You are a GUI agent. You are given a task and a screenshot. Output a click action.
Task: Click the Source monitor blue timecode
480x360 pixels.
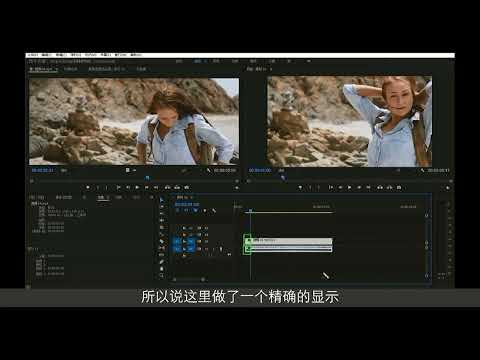pos(42,170)
